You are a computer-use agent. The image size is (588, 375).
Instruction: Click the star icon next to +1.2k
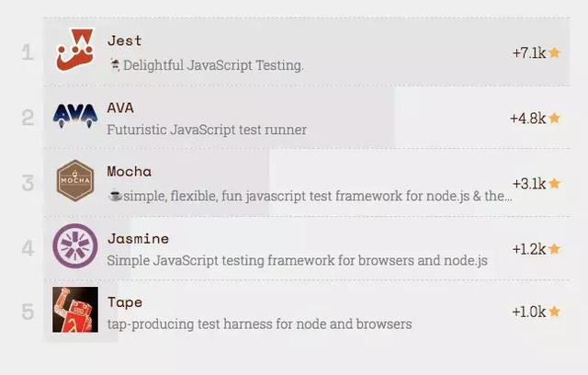(x=554, y=249)
